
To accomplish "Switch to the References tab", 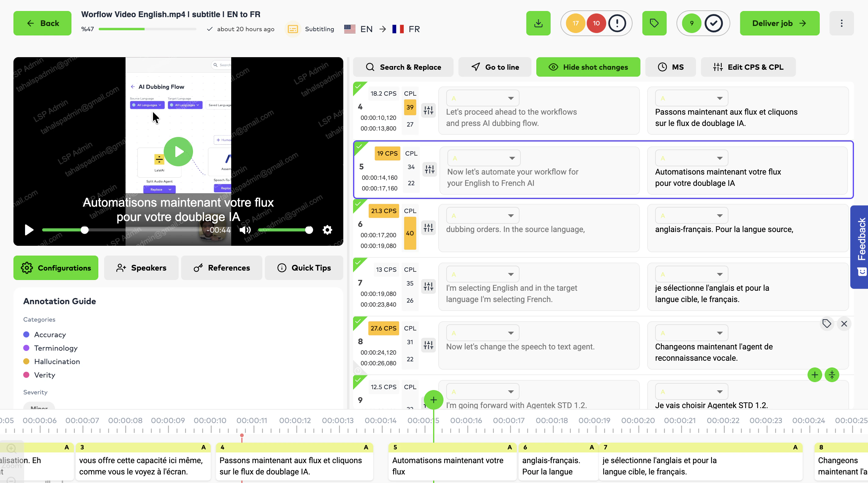I will [222, 268].
